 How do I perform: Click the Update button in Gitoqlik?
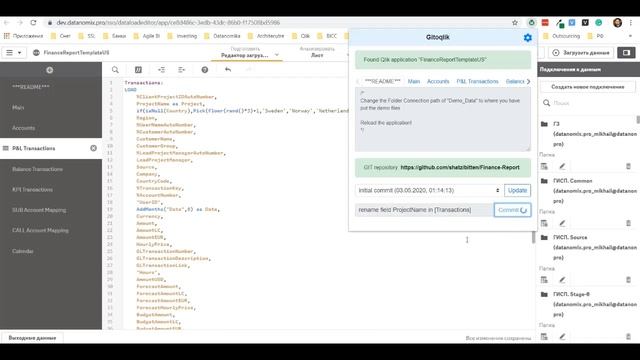pos(517,191)
